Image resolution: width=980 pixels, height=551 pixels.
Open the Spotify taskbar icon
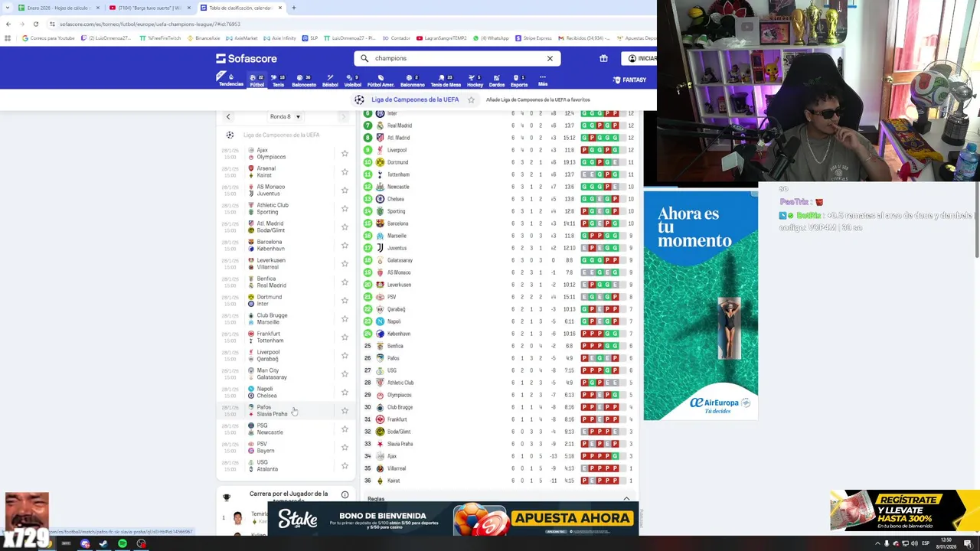click(x=122, y=543)
